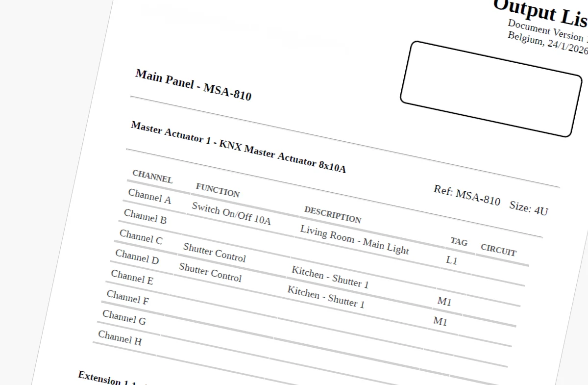Click the Main Panel - MSA-810 heading

(x=193, y=84)
